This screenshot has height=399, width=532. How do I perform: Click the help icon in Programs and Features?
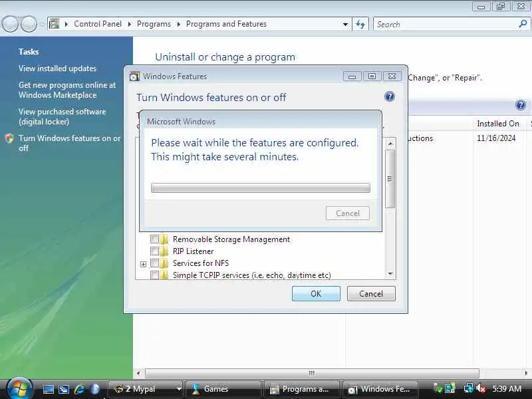[x=521, y=105]
